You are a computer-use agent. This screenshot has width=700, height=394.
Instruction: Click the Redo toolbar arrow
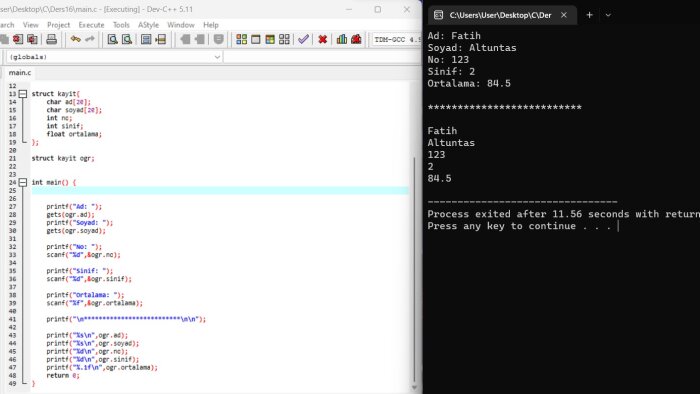[x=90, y=39]
